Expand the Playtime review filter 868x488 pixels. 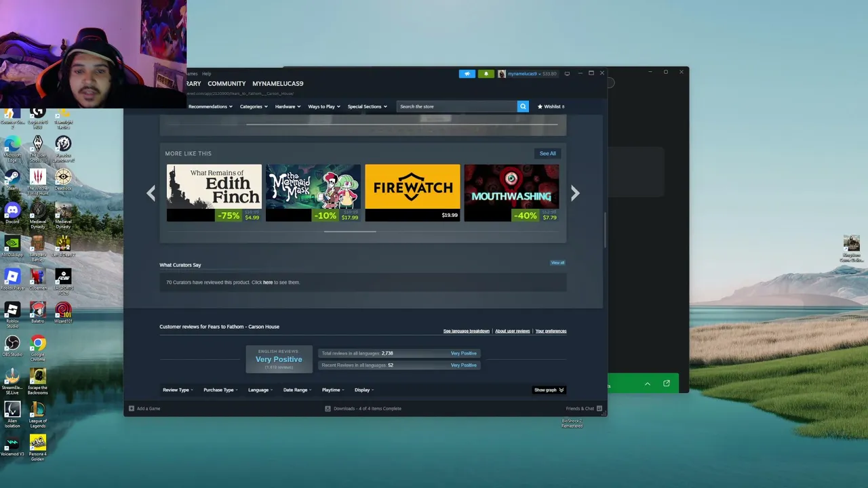tap(333, 390)
